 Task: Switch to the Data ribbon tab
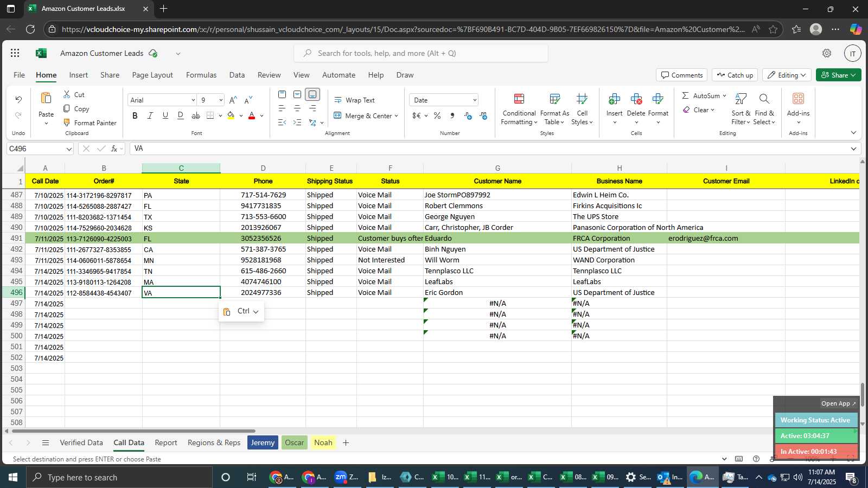coord(237,75)
